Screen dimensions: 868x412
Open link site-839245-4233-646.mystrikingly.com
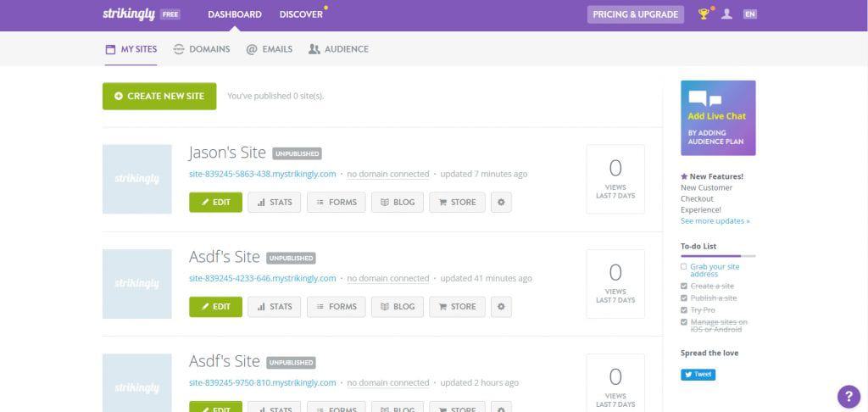pyautogui.click(x=263, y=278)
